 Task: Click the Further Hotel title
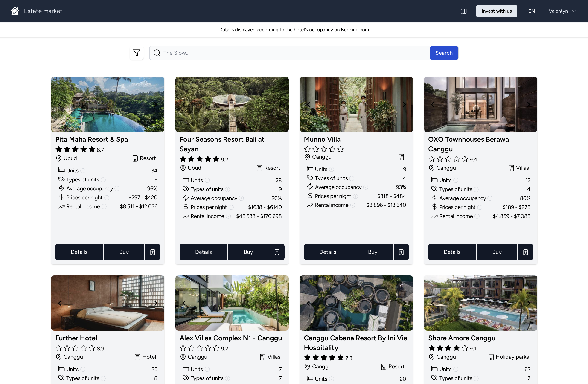click(76, 338)
